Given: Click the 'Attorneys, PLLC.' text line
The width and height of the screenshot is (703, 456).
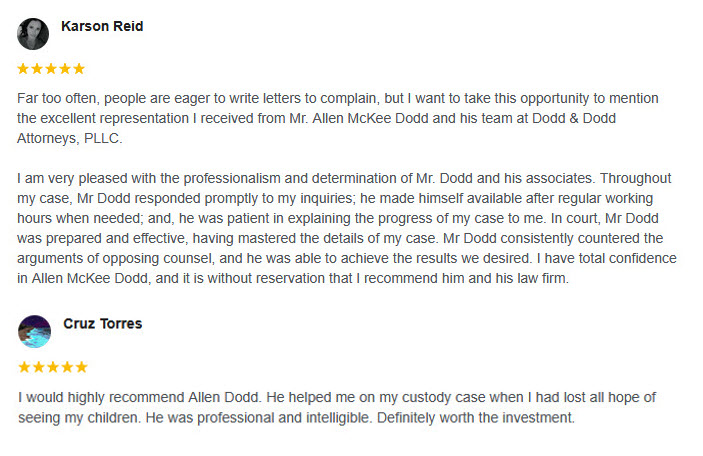Looking at the screenshot, I should click(x=69, y=138).
